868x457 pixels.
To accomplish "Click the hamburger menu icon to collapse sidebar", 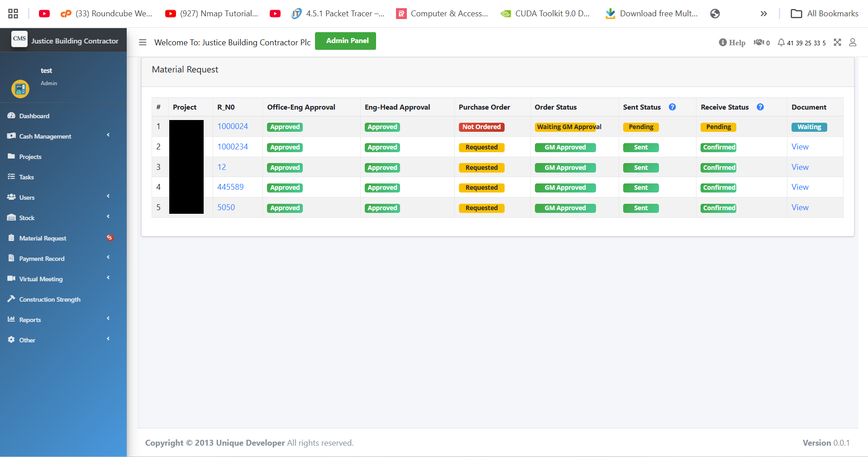I will pos(143,43).
